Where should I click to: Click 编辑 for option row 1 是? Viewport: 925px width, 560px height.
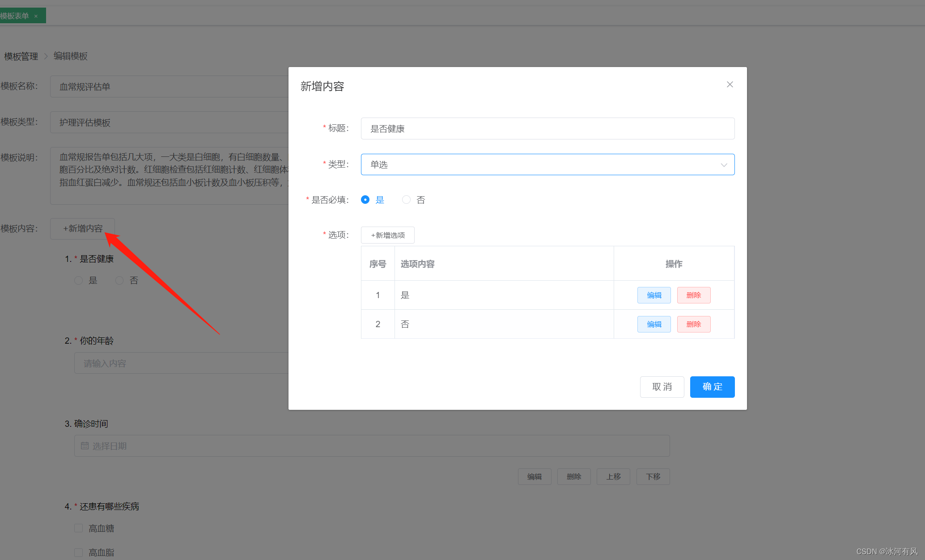click(653, 295)
